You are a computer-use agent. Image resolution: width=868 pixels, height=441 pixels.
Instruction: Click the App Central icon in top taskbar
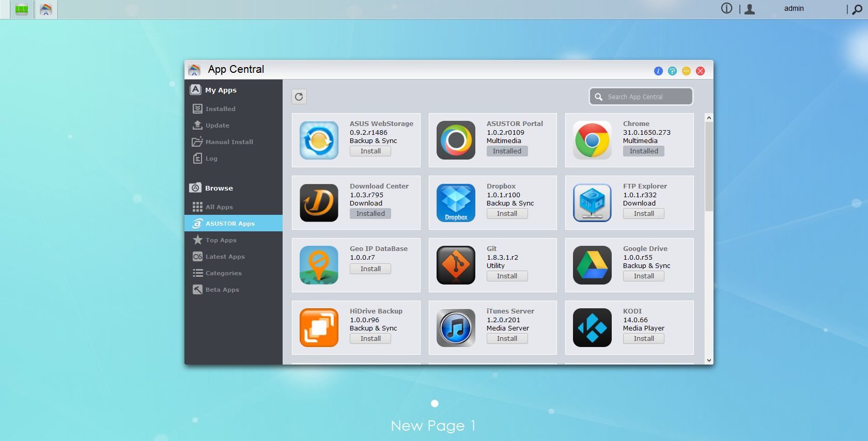point(46,9)
